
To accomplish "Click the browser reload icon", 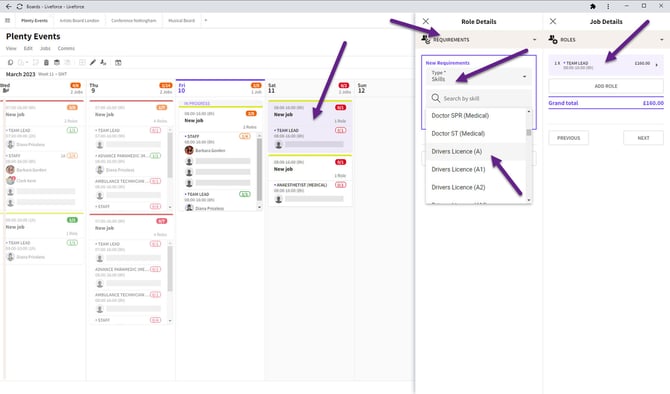I will [x=20, y=6].
